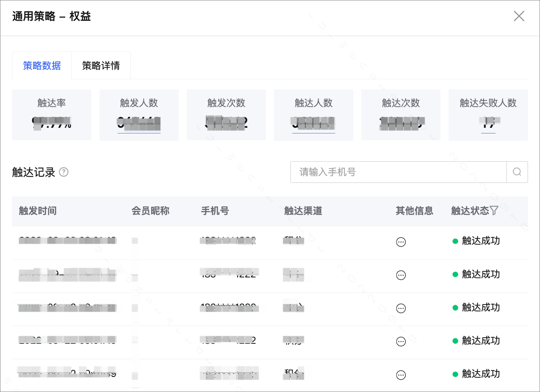Click the 触发次数 stat card
Viewport: 540px width, 392px height.
coord(226,115)
